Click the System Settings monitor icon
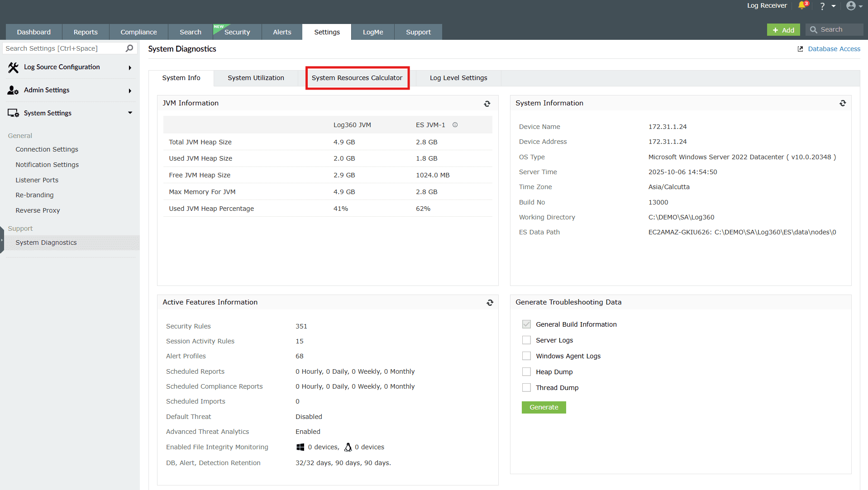Image resolution: width=868 pixels, height=490 pixels. [13, 113]
